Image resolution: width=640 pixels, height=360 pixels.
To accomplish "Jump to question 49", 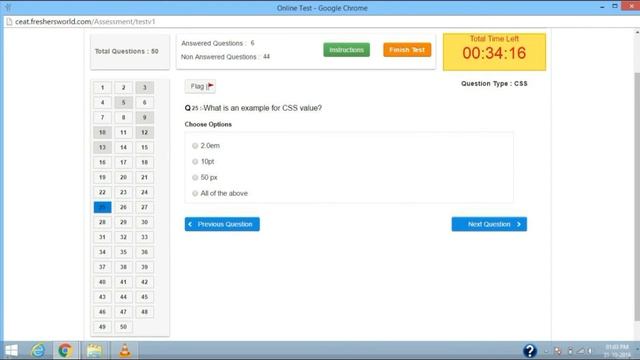I will click(102, 327).
